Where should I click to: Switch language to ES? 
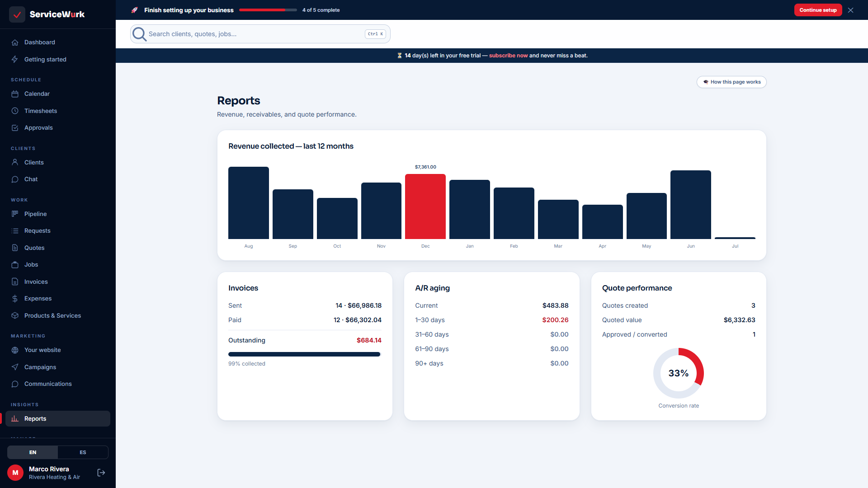(x=83, y=452)
